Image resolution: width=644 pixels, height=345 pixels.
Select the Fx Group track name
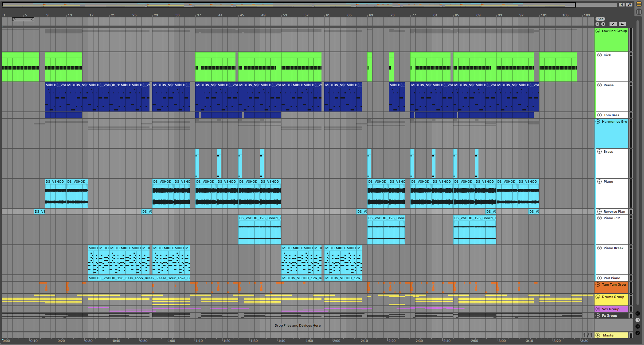click(610, 316)
